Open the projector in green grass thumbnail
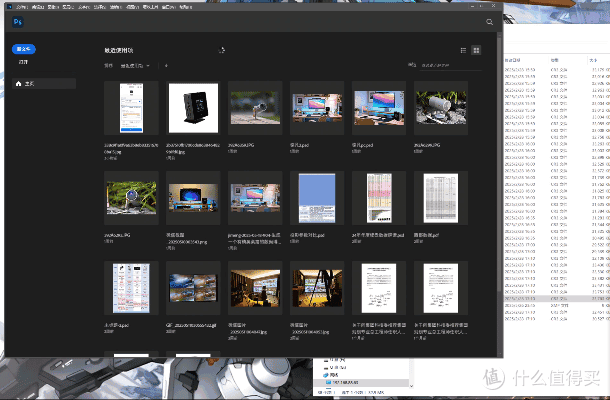The width and height of the screenshot is (610, 400). point(131,198)
